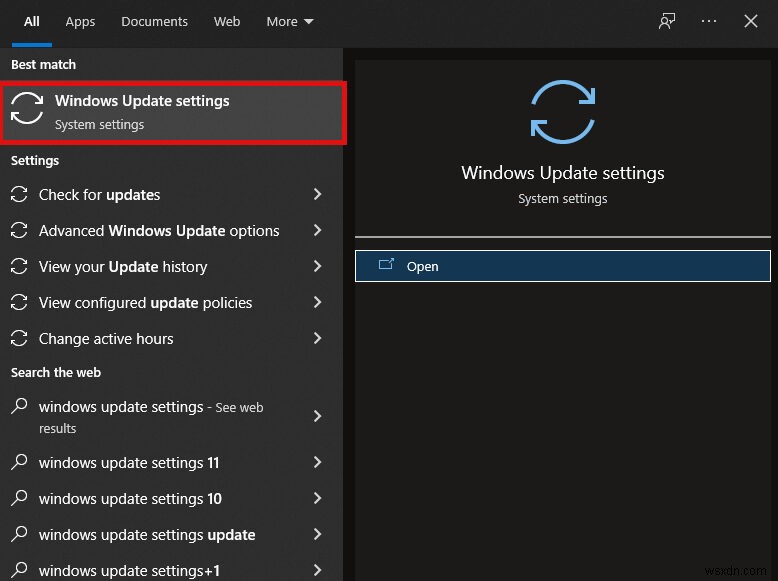Click the sync icon next to View configured update policies

pyautogui.click(x=19, y=302)
